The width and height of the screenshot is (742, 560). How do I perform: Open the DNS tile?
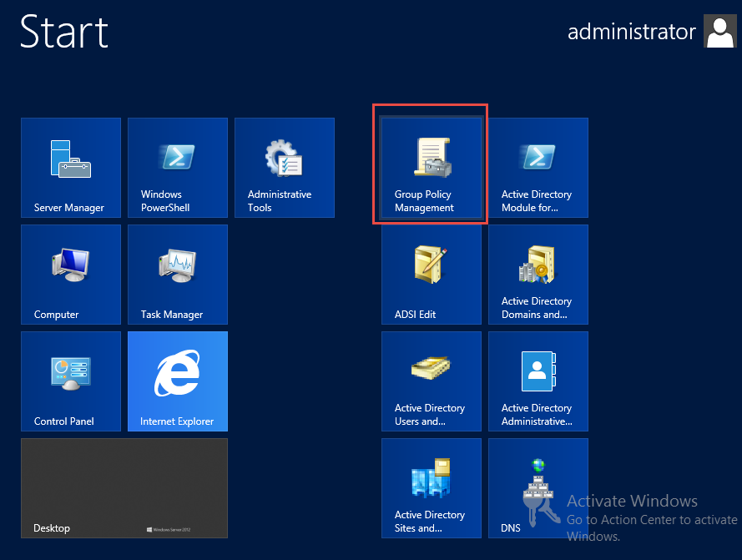pos(538,488)
